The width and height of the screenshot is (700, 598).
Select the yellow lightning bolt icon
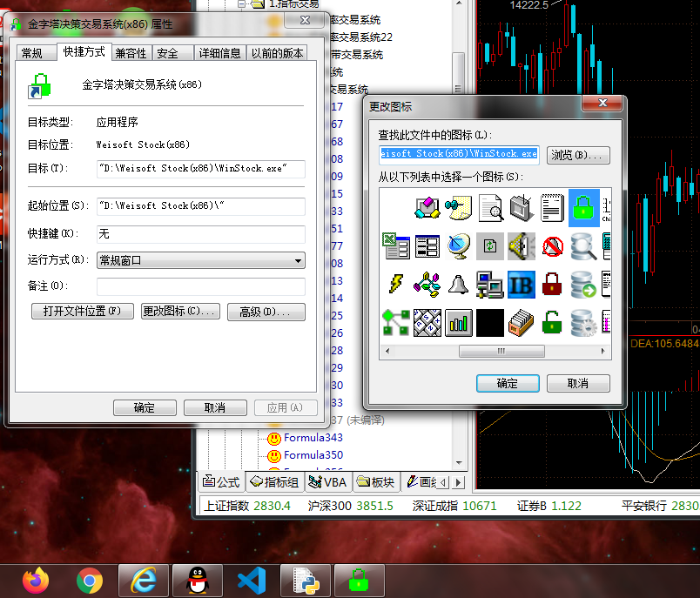(x=396, y=285)
